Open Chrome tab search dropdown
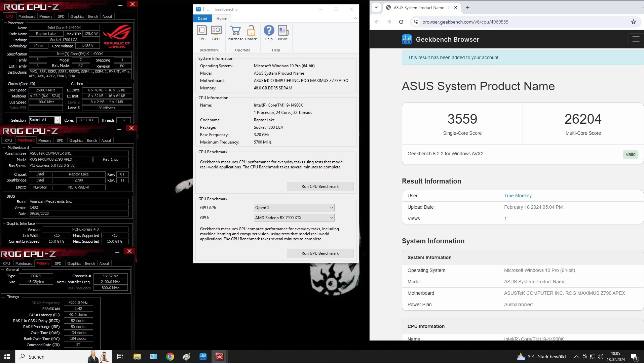This screenshot has width=644, height=363. [376, 7]
